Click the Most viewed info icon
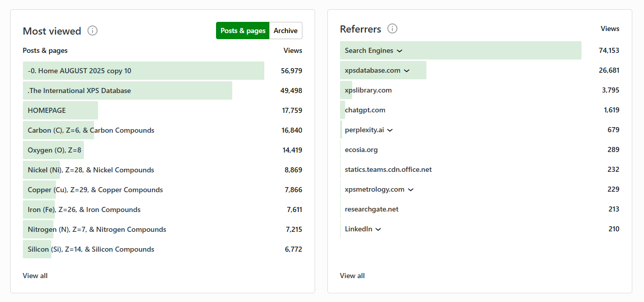 click(93, 31)
